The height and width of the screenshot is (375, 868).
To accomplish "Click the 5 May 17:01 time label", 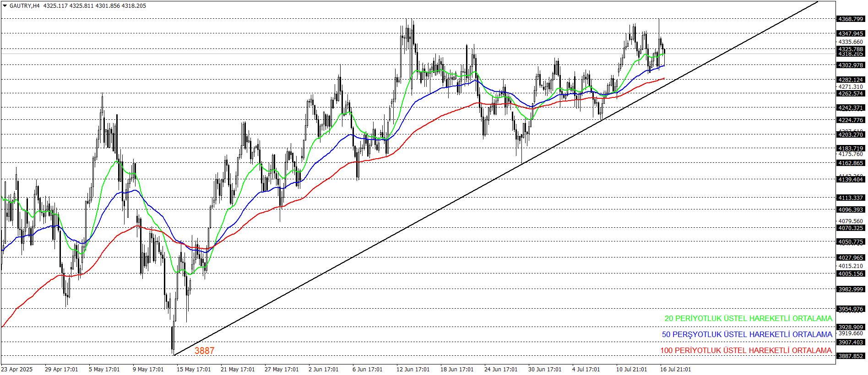I will point(104,369).
